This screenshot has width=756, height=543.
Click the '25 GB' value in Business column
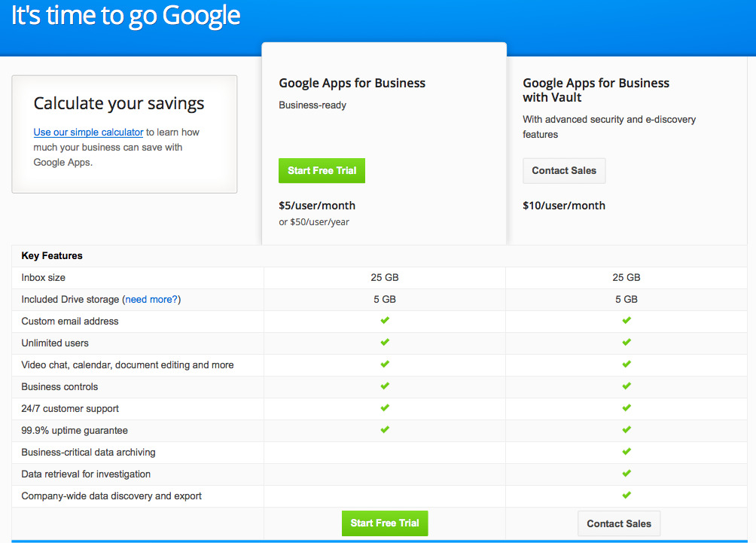click(x=385, y=278)
